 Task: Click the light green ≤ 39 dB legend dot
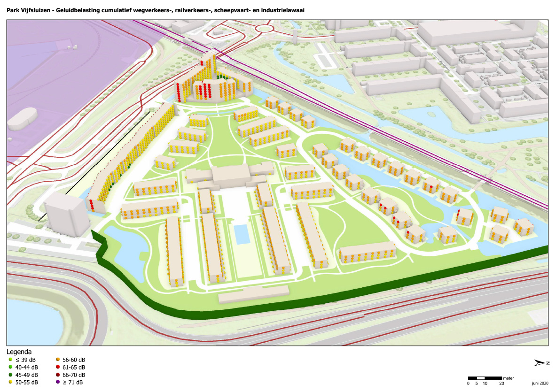click(x=11, y=360)
